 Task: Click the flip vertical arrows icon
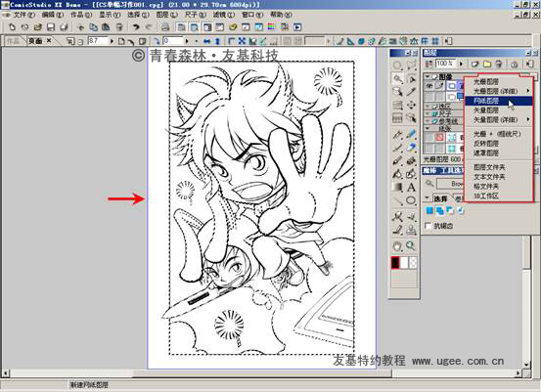(x=218, y=41)
